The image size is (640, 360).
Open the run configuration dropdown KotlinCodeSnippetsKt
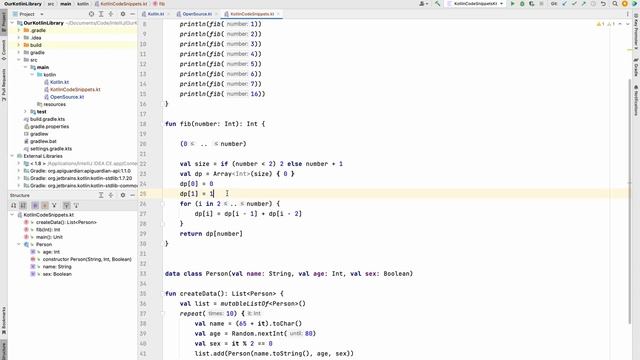click(x=476, y=4)
